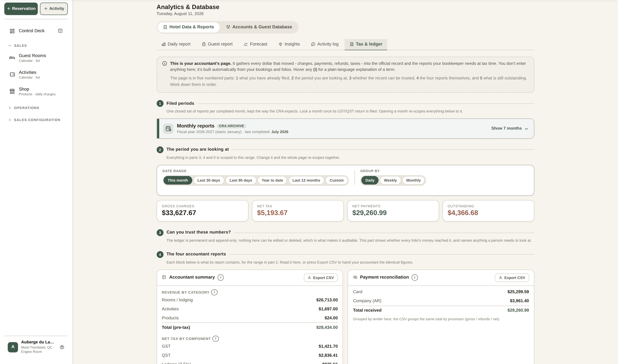Screen dimensions: 618x364
Task: Click the Guest Rooms bed icon
Action: [12, 58]
